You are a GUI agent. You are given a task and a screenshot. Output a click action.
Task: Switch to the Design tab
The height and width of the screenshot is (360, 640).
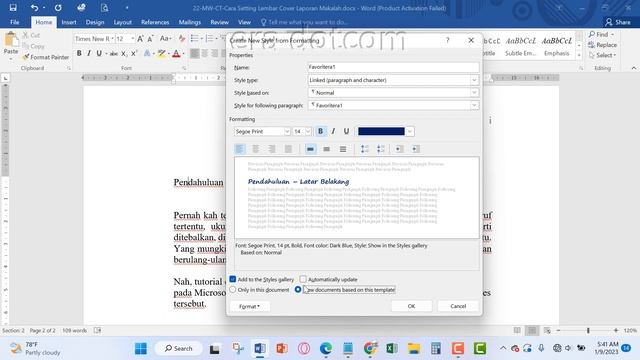95,22
